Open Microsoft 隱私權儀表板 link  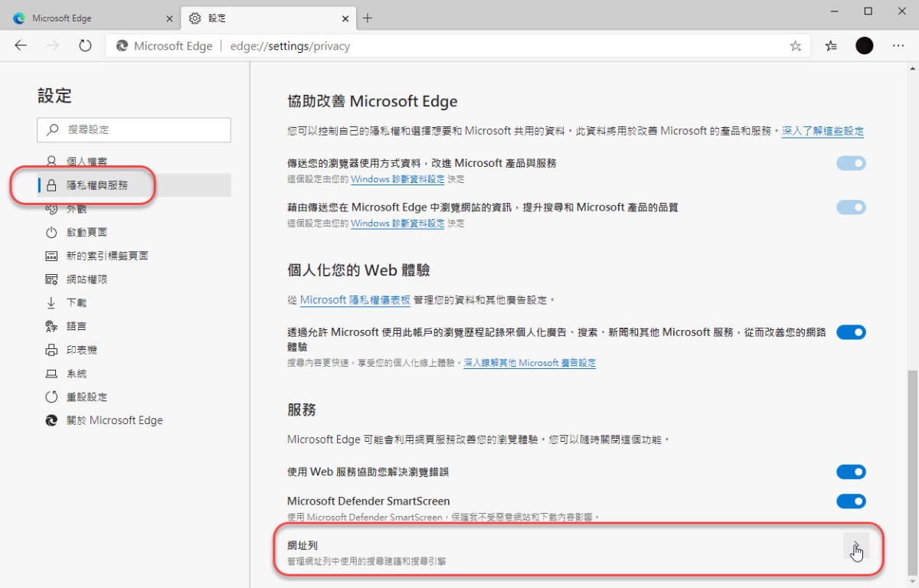click(x=355, y=300)
